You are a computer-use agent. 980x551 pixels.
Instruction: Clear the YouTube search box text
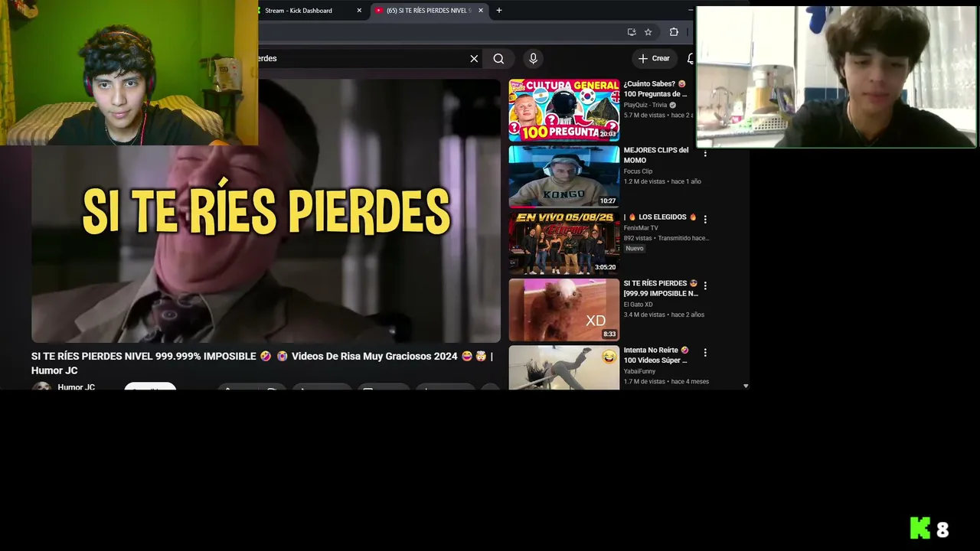pos(474,59)
